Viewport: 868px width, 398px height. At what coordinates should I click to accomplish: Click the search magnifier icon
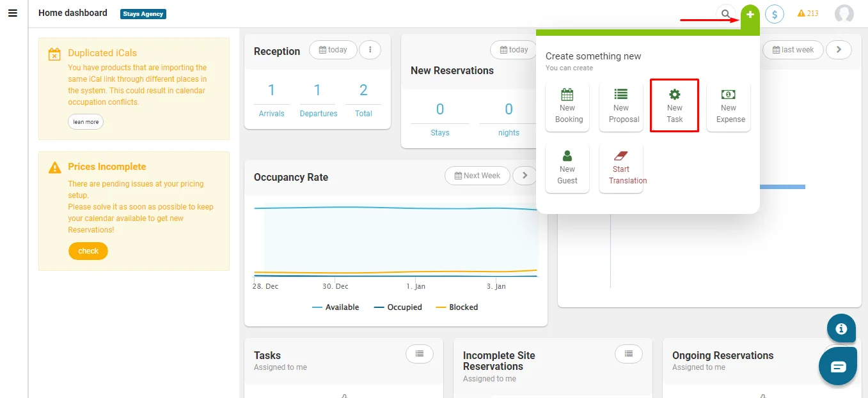[x=725, y=13]
